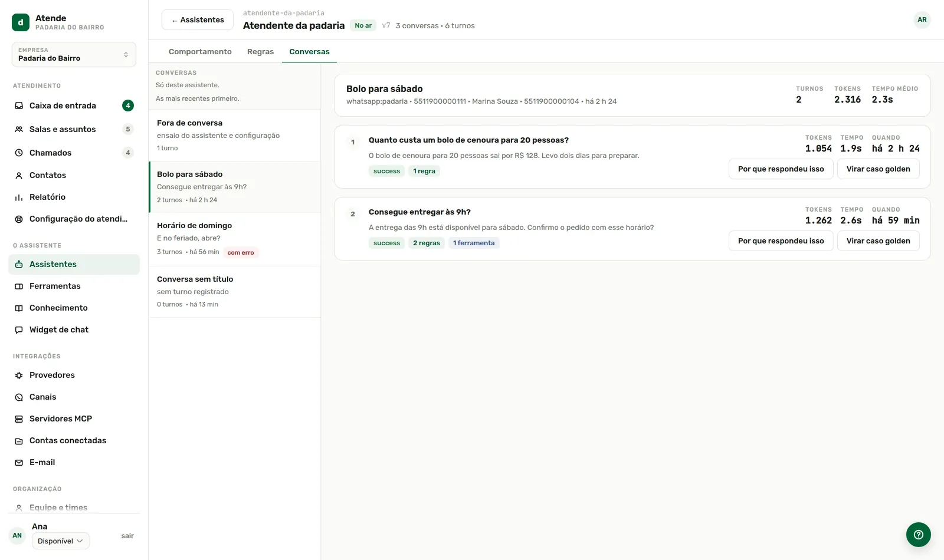The height and width of the screenshot is (560, 944).
Task: Expand the Empresa Padaria do Bairro selector
Action: [x=74, y=54]
